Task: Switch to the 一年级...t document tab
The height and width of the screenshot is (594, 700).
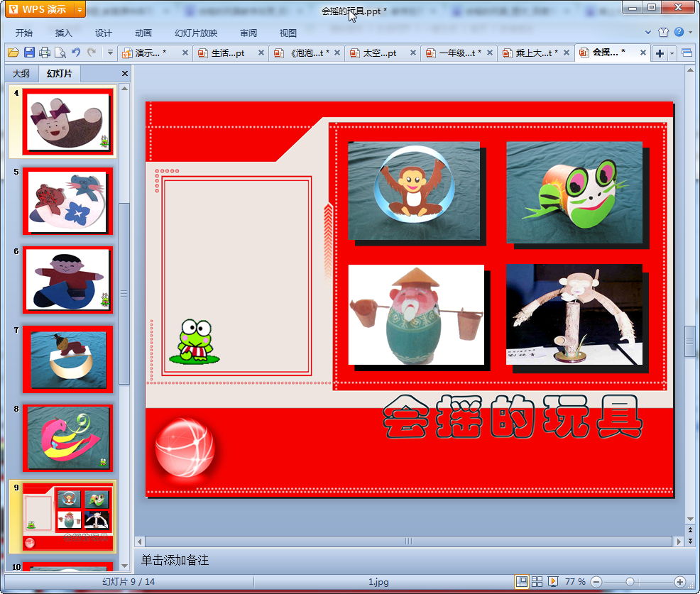Action: click(x=458, y=53)
